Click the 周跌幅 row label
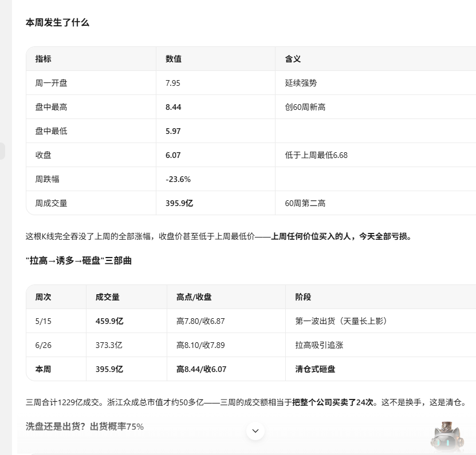Image resolution: width=476 pixels, height=455 pixels. [x=47, y=179]
